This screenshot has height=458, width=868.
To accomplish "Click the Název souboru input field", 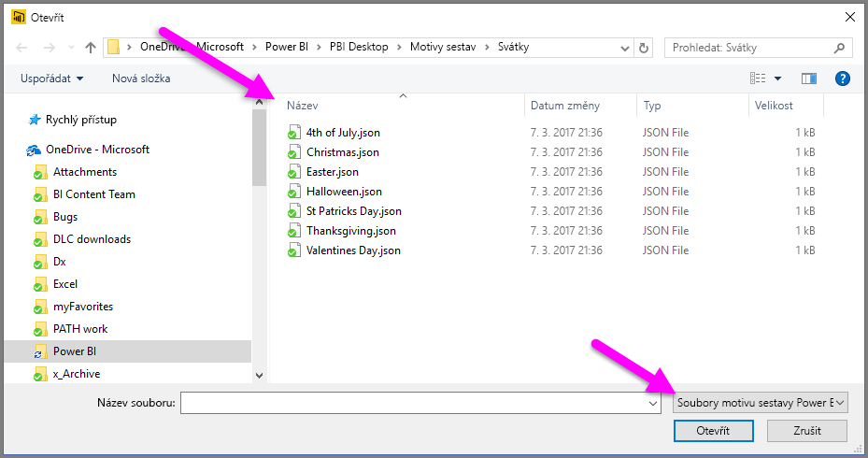I will click(x=420, y=403).
